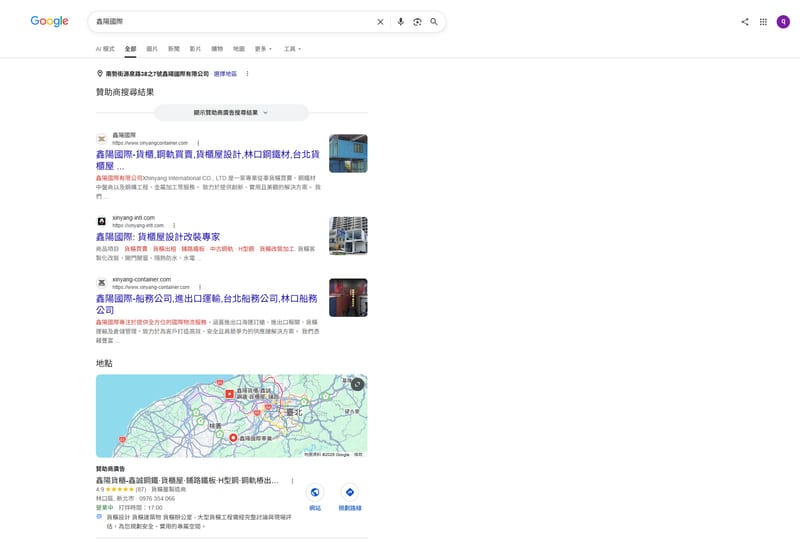The image size is (800, 542).
Task: Click the location pin icon near the address
Action: (x=99, y=73)
